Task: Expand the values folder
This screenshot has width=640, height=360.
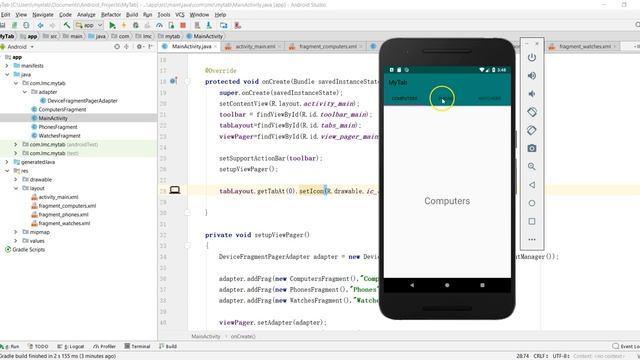Action: pos(16,241)
